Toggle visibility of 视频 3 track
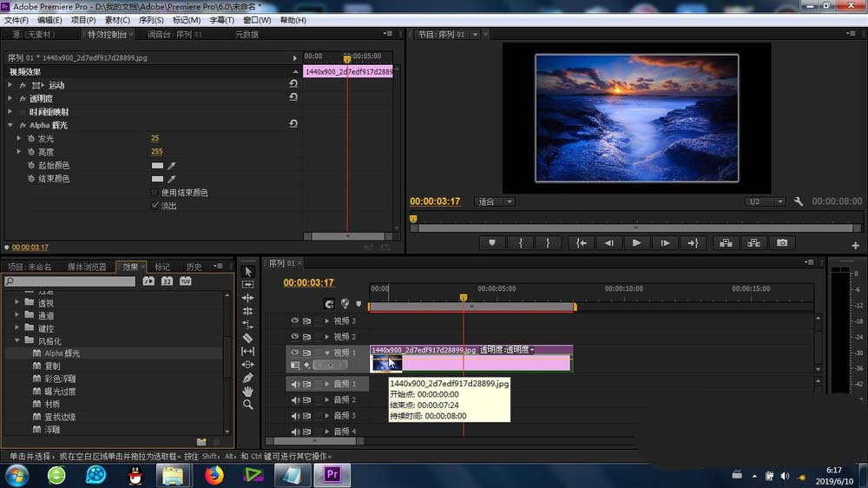The image size is (868, 488). click(x=294, y=320)
